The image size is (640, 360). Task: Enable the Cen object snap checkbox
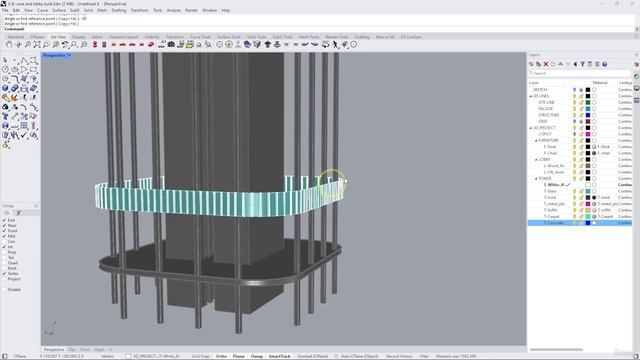[4, 241]
